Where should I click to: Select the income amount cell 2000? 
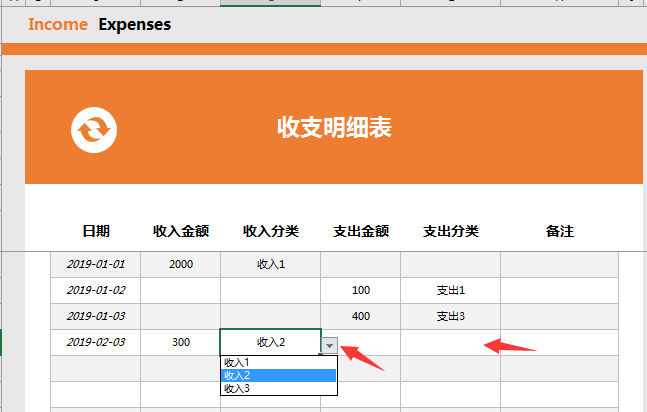(181, 264)
